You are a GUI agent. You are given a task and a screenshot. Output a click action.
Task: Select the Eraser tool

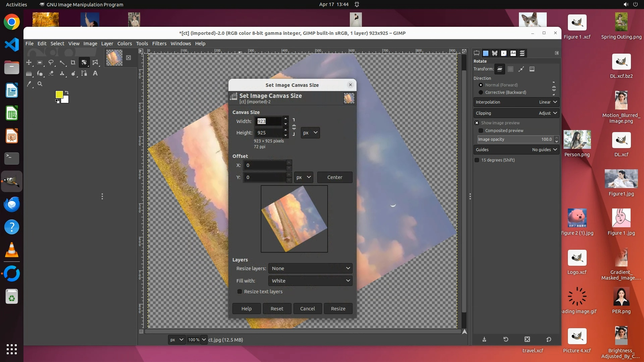51,73
